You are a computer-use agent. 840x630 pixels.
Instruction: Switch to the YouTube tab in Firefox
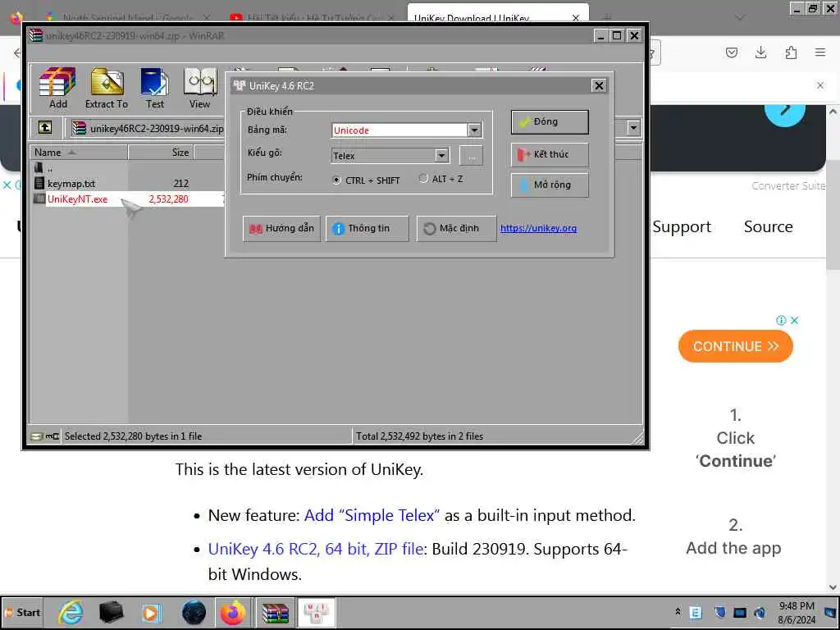[x=313, y=17]
